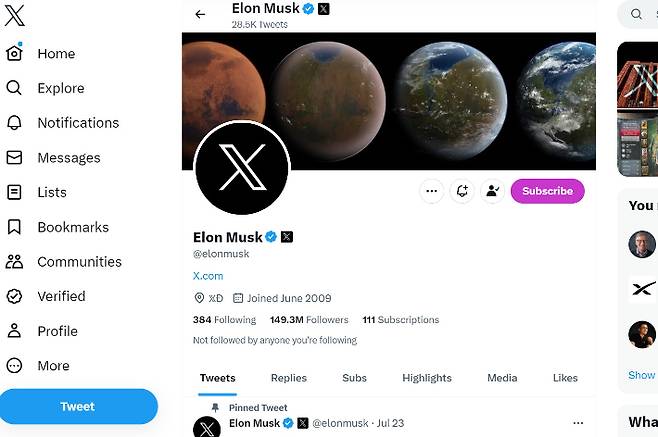The image size is (658, 437).
Task: Switch to the Replies tab
Action: click(288, 378)
